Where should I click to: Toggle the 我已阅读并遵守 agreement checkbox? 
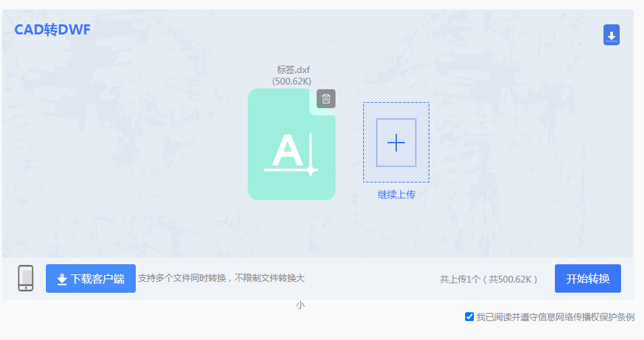(469, 316)
